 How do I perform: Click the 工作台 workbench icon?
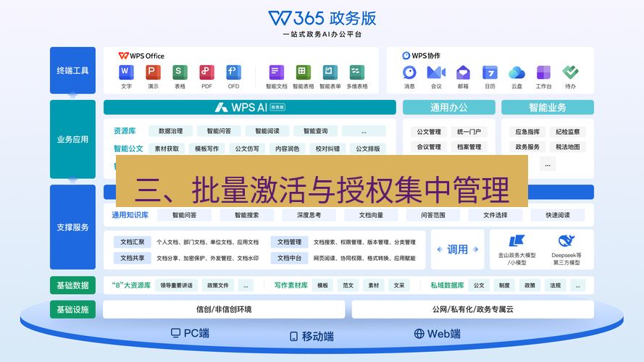pos(543,72)
